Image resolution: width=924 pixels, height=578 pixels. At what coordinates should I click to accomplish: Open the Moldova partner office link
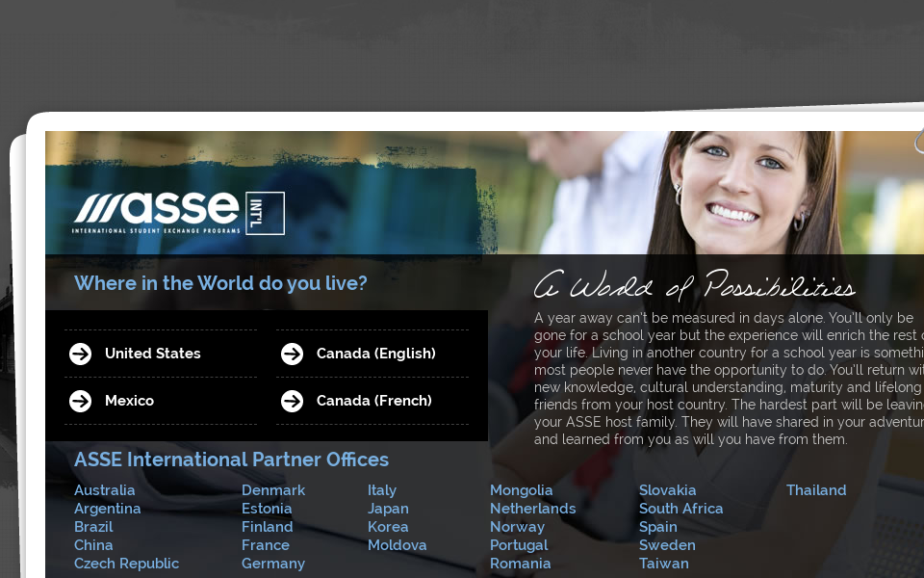398,545
